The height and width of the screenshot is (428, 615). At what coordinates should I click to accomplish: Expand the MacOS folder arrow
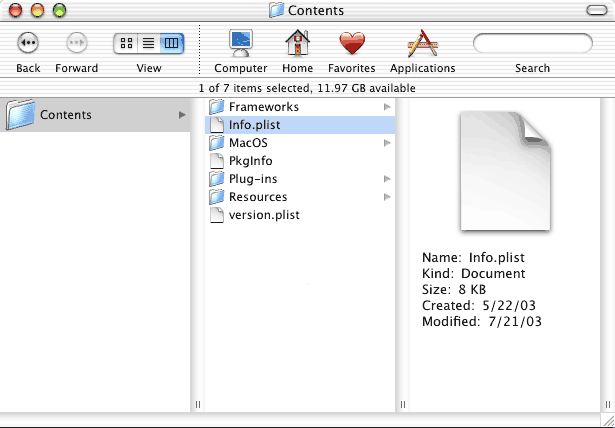tap(387, 143)
